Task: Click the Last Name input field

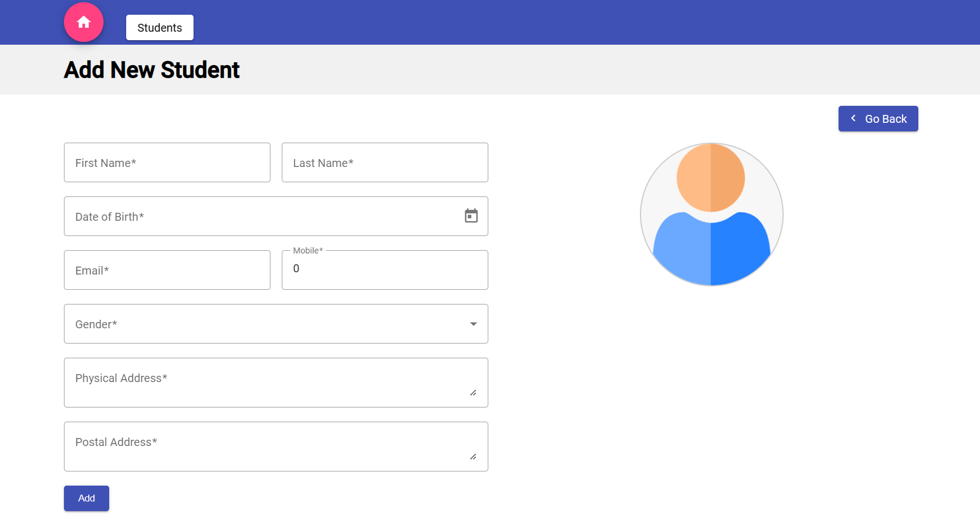Action: (385, 162)
